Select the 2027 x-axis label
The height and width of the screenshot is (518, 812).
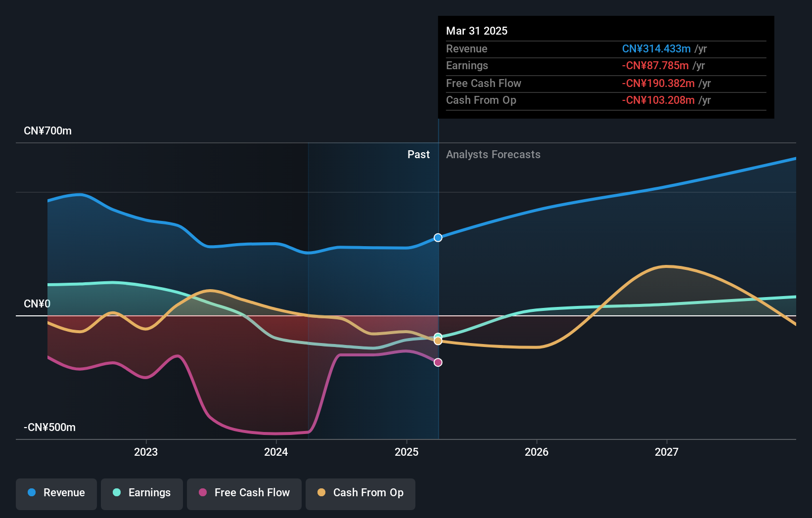pos(667,452)
